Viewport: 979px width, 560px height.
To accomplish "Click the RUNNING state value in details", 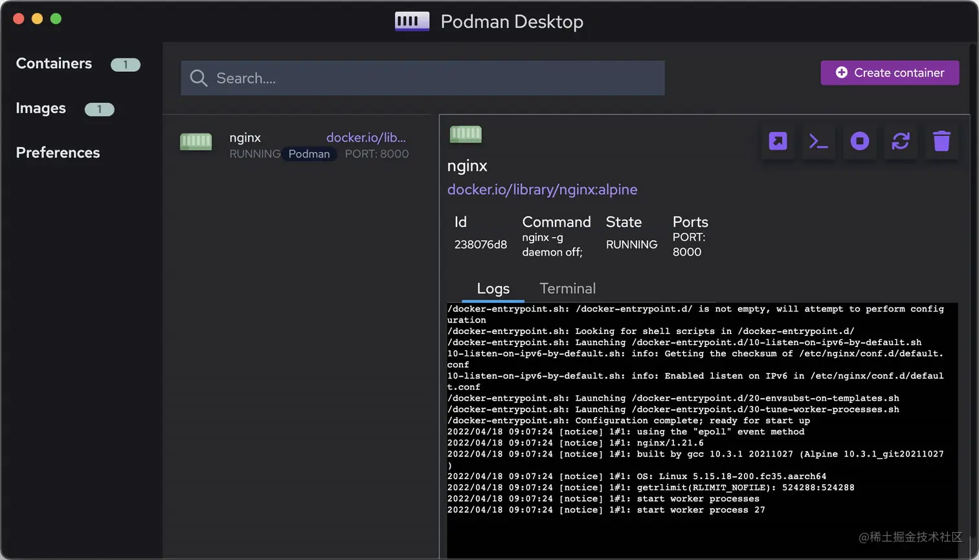I will 631,245.
